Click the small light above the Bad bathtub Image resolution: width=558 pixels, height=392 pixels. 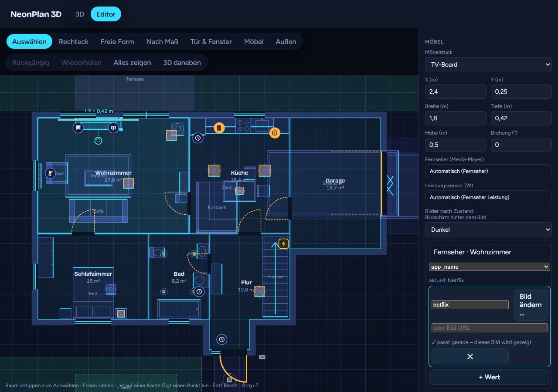(x=164, y=291)
